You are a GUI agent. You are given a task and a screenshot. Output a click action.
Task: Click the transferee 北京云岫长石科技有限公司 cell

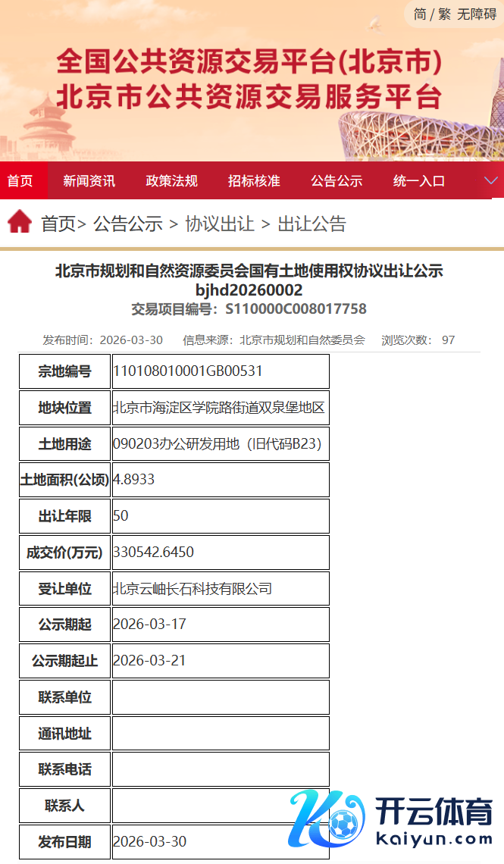click(221, 589)
